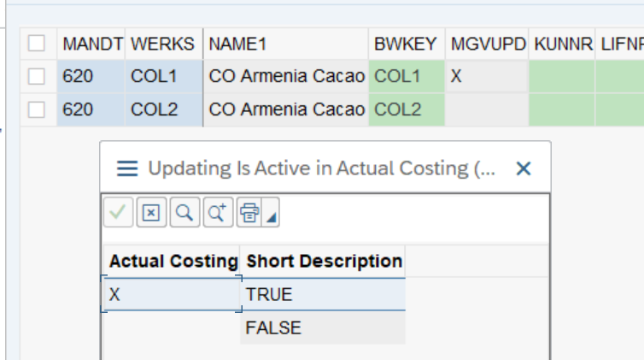644x360 pixels.
Task: Choose the TRUE value entry
Action: coord(323,295)
